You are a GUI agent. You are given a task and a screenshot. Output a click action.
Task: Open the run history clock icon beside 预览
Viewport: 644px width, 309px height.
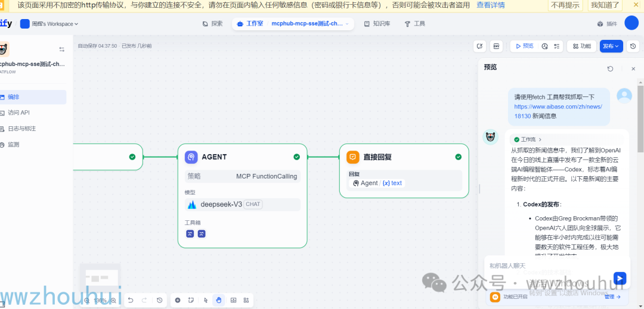coord(545,46)
